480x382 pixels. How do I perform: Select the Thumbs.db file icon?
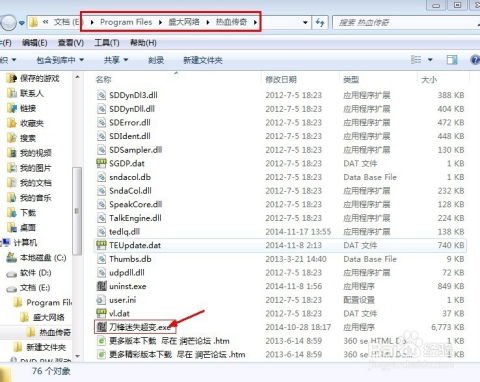(101, 259)
